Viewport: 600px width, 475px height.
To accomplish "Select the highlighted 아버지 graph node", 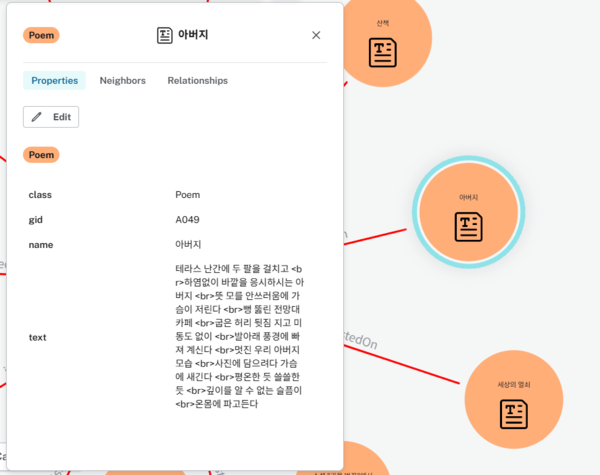I will click(x=469, y=212).
